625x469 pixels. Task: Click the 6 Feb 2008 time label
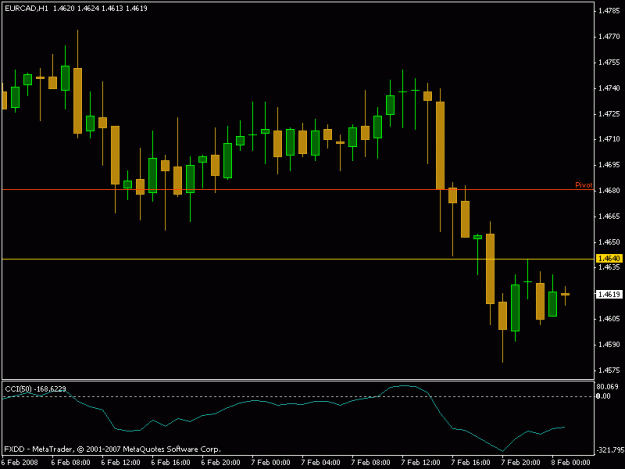coord(20,462)
